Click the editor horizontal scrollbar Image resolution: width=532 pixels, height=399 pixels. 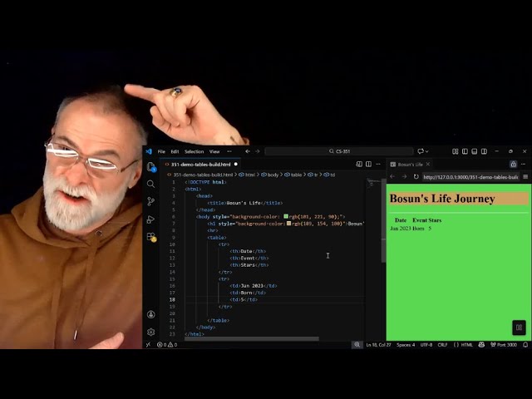[251, 338]
